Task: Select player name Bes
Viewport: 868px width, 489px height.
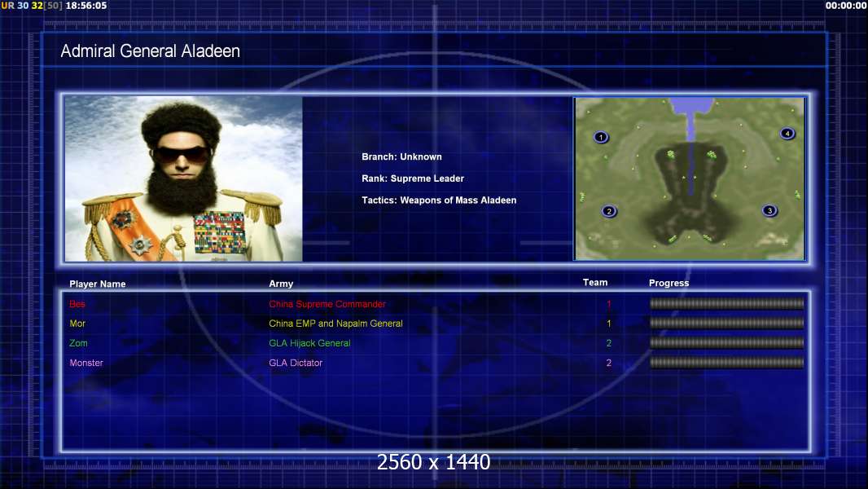Action: click(77, 304)
